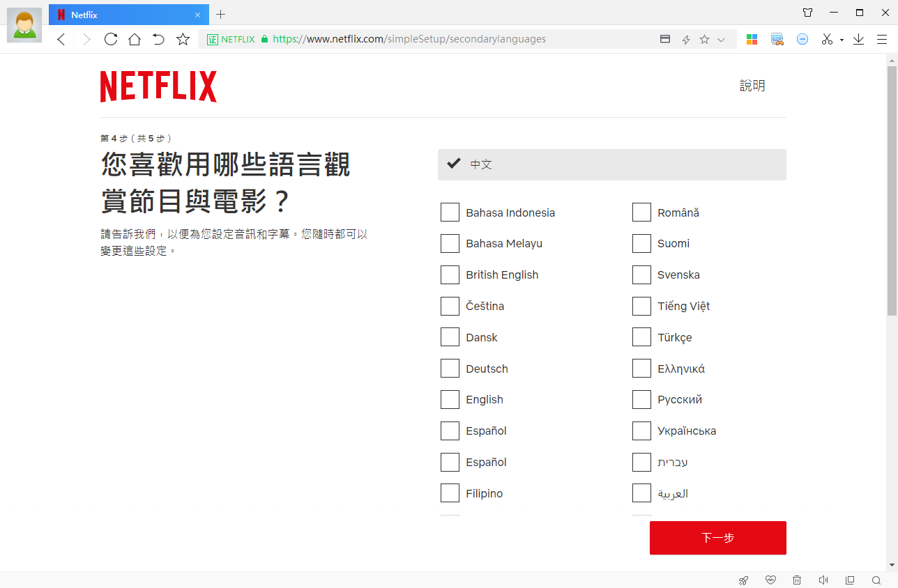
Task: Click the Netflix logo
Action: [158, 86]
